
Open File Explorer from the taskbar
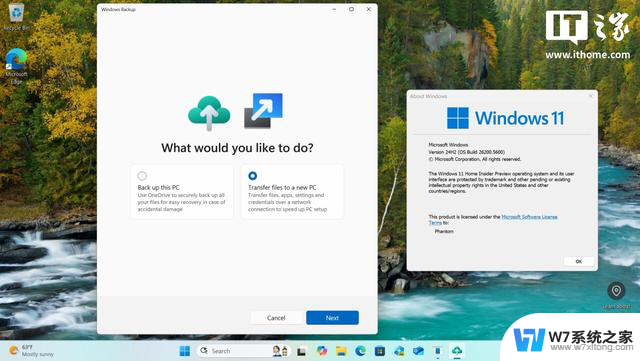coord(341,351)
